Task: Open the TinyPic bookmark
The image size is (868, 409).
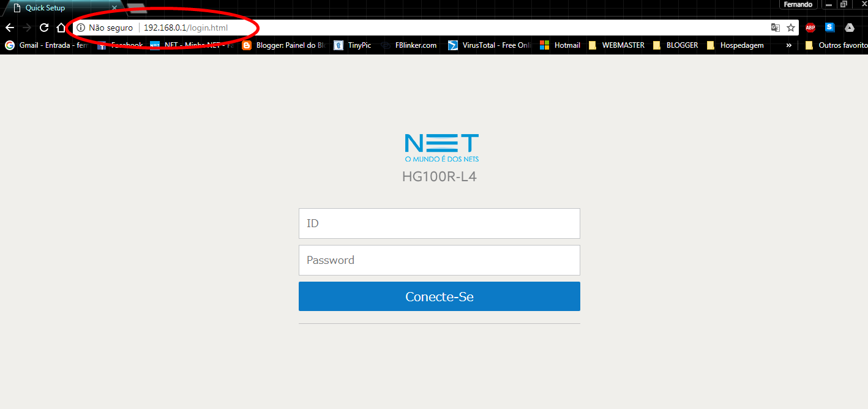Action: (353, 45)
